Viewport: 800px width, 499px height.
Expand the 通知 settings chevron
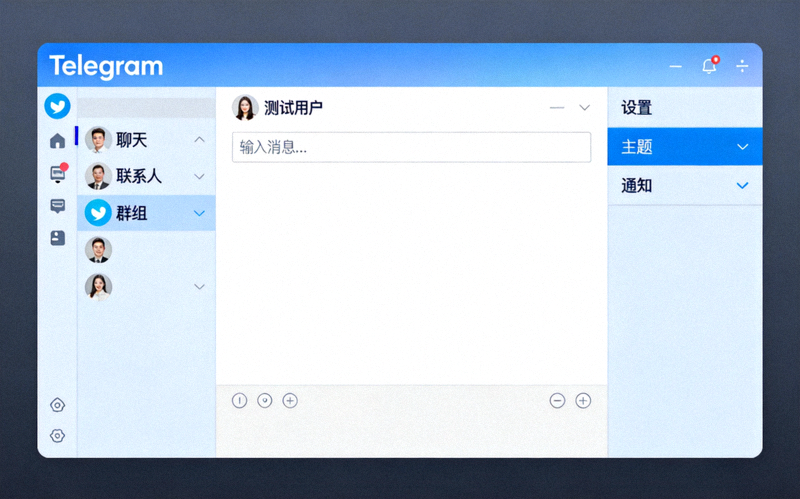tap(742, 186)
